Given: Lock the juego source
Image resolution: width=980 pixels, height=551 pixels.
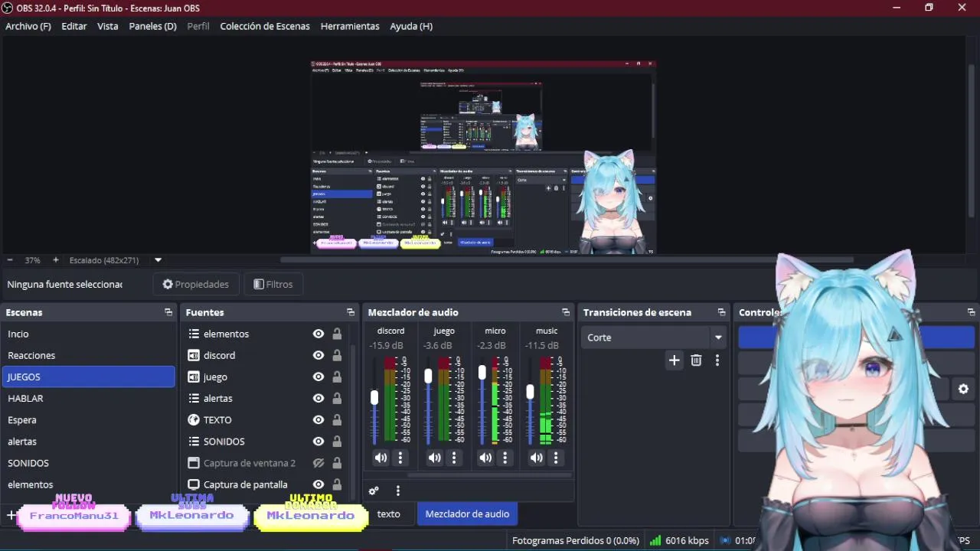Looking at the screenshot, I should (x=337, y=377).
